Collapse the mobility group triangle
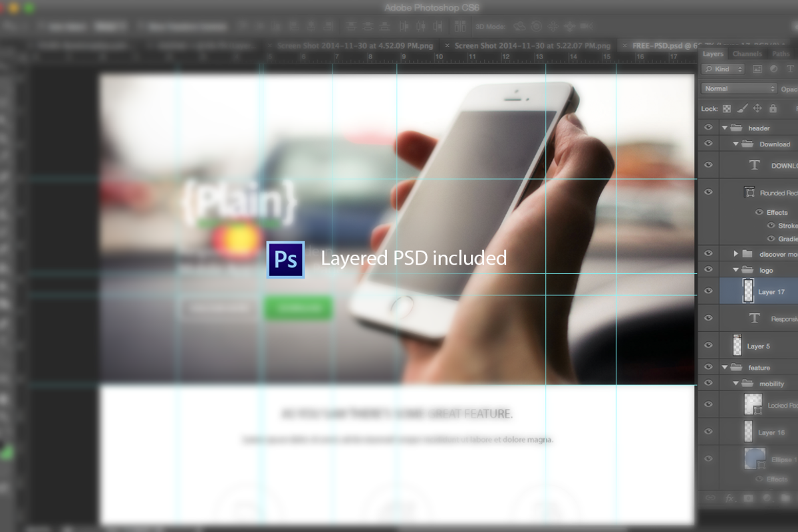 coord(736,383)
